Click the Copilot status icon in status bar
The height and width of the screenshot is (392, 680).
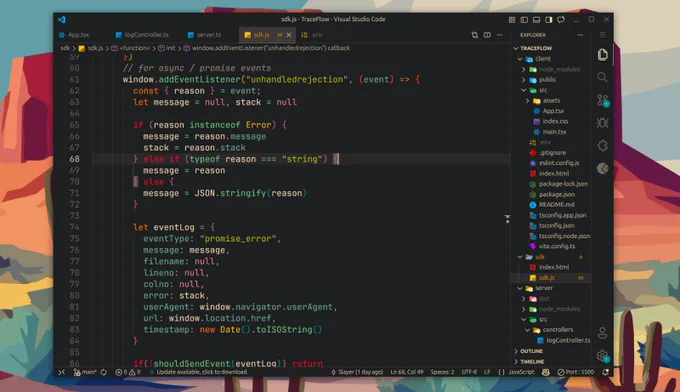(x=546, y=372)
